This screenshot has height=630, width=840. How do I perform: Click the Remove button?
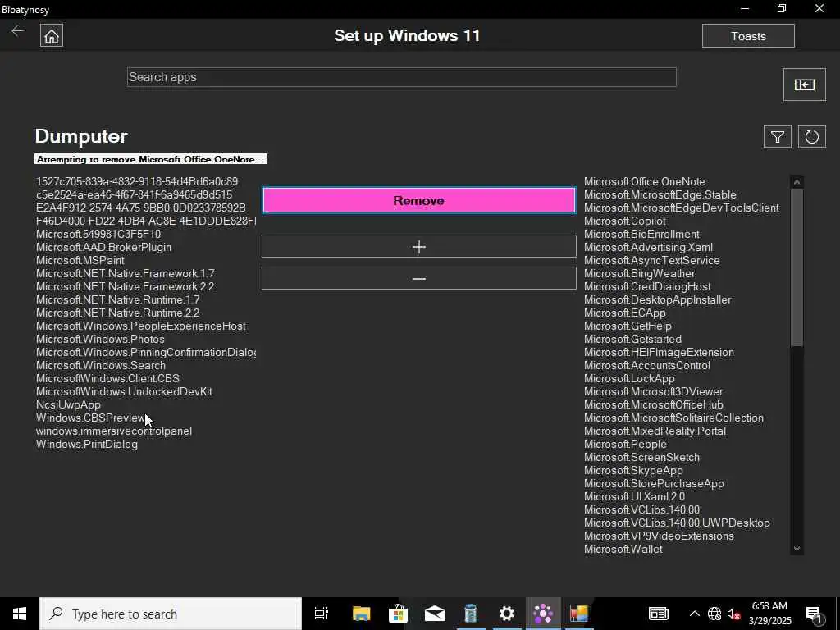pos(419,200)
